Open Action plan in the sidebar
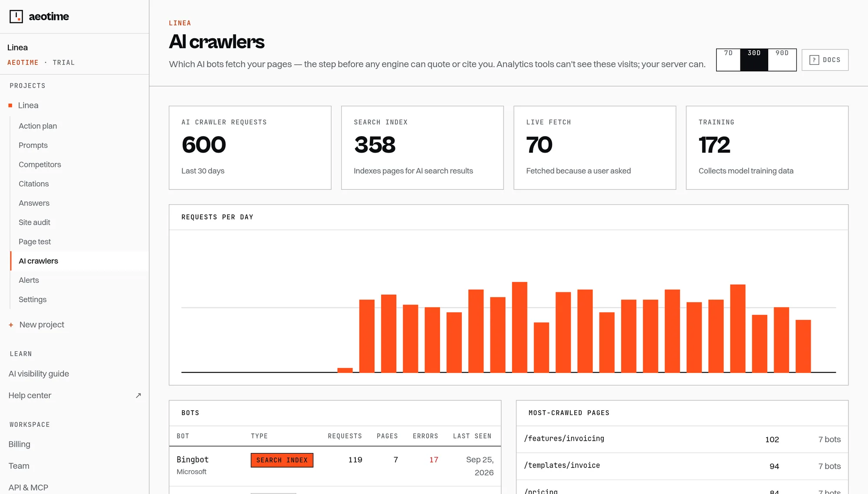The width and height of the screenshot is (868, 494). [x=38, y=126]
